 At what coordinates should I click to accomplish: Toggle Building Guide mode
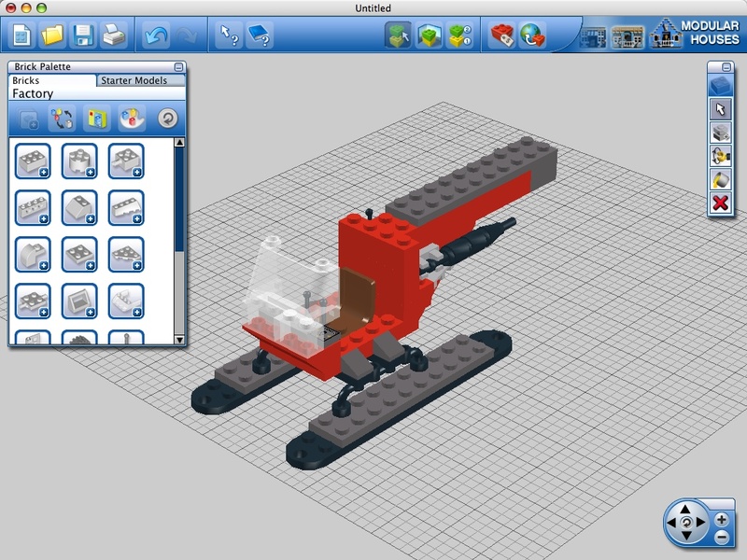tap(458, 35)
